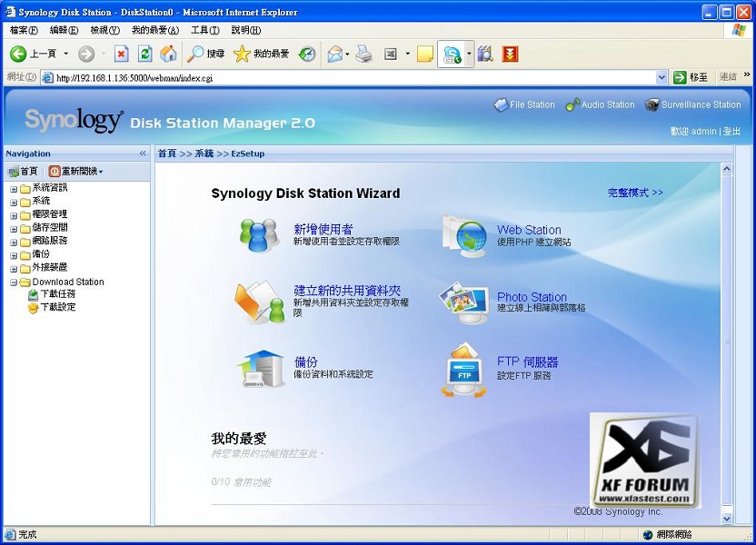
Task: Click the IE Back arrow icon
Action: 18,54
